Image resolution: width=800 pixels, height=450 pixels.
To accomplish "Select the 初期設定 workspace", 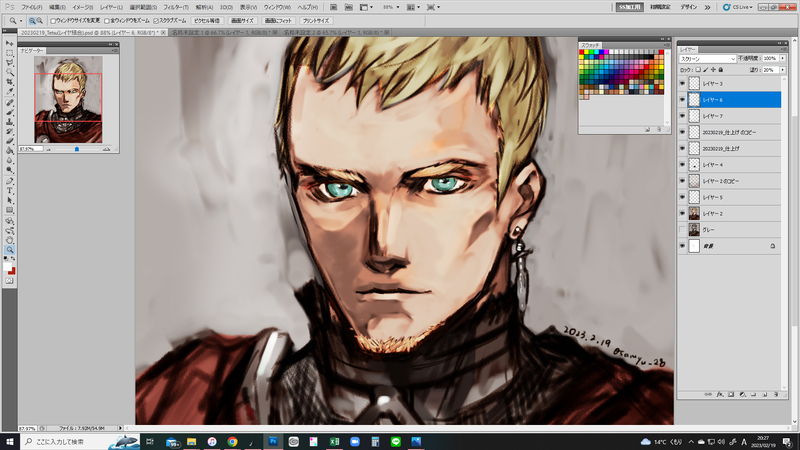I will [660, 7].
